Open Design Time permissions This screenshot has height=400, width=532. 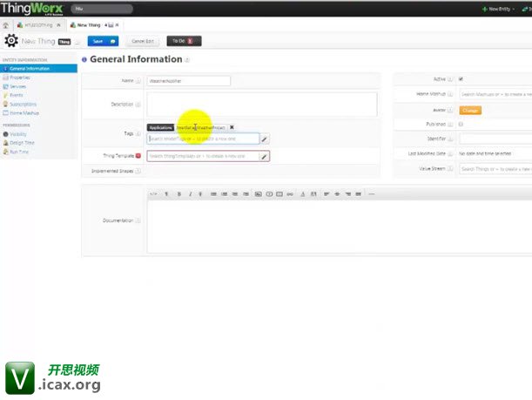click(x=22, y=143)
